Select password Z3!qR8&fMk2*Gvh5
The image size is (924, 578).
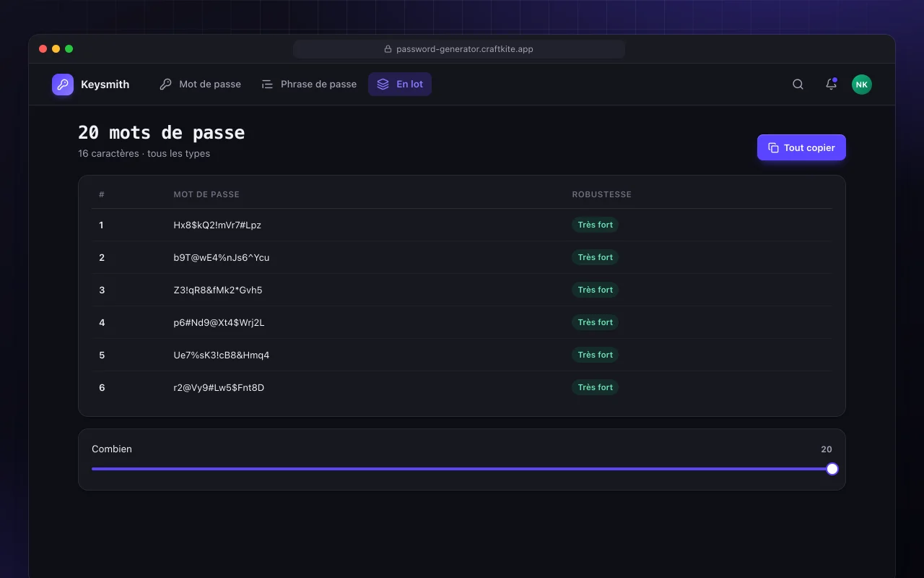218,290
